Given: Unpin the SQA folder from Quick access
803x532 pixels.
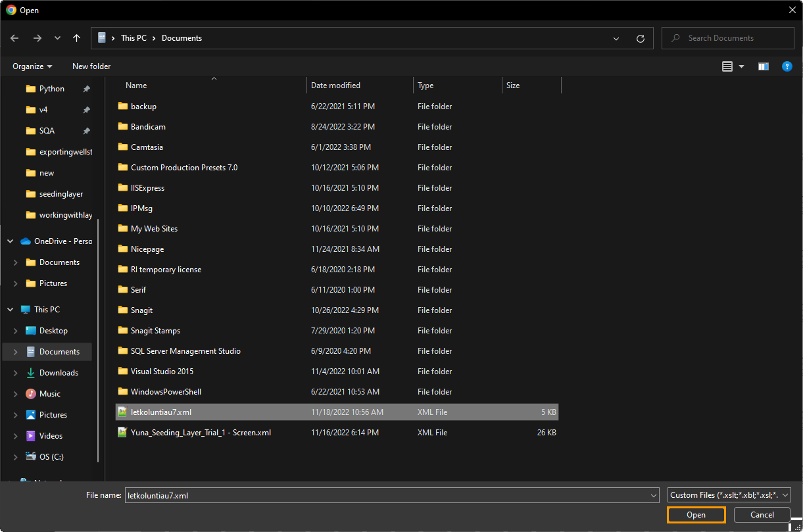Looking at the screenshot, I should [x=86, y=131].
